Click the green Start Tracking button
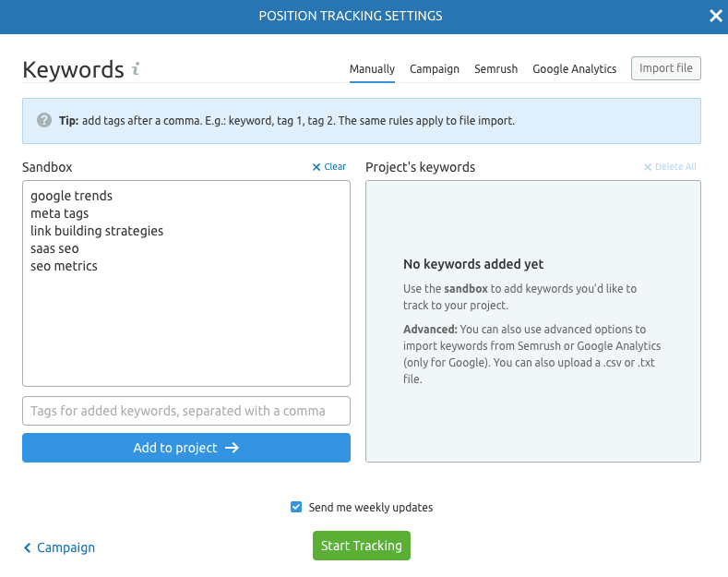The height and width of the screenshot is (577, 728). [x=361, y=546]
